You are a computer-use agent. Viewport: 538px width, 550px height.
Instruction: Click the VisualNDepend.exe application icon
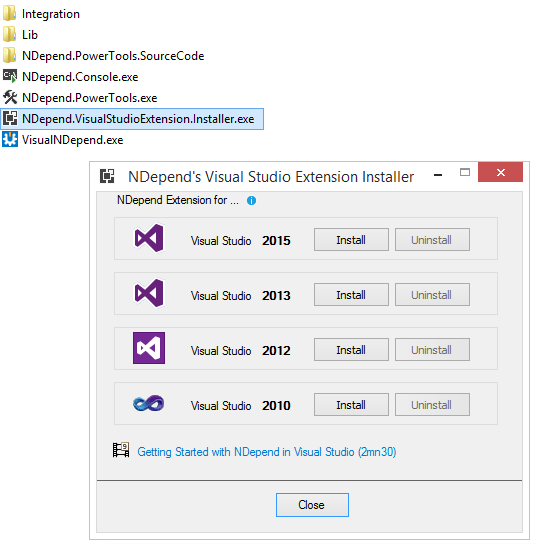click(10, 139)
